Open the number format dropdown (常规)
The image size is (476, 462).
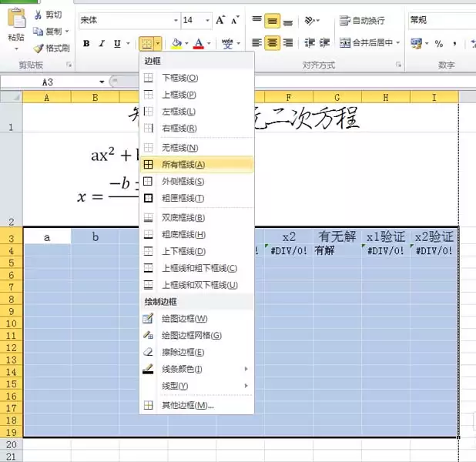[441, 20]
